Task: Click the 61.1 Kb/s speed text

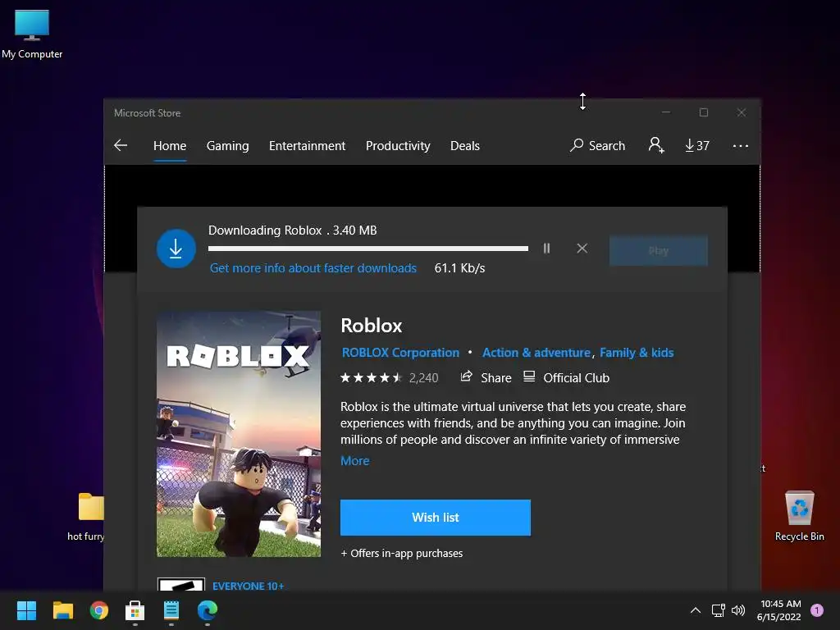Action: [x=459, y=268]
